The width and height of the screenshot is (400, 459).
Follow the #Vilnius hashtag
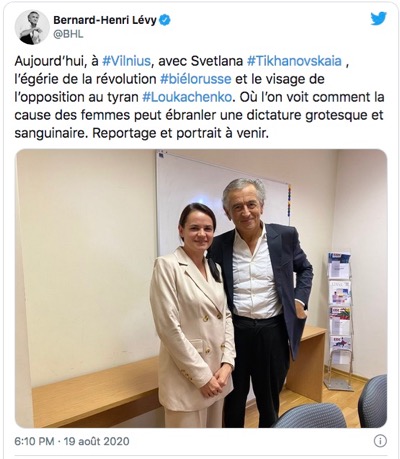[x=126, y=61]
